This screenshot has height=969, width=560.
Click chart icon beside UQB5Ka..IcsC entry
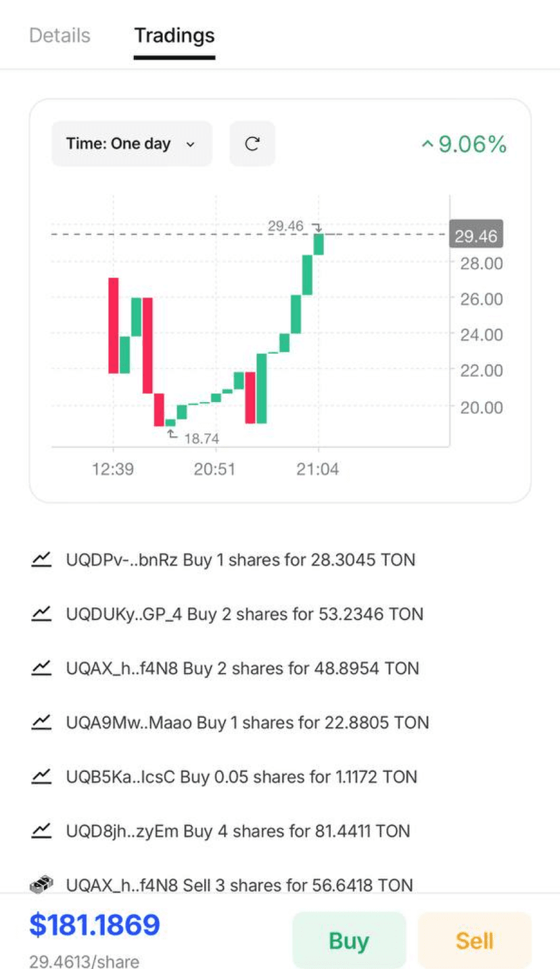pyautogui.click(x=41, y=776)
